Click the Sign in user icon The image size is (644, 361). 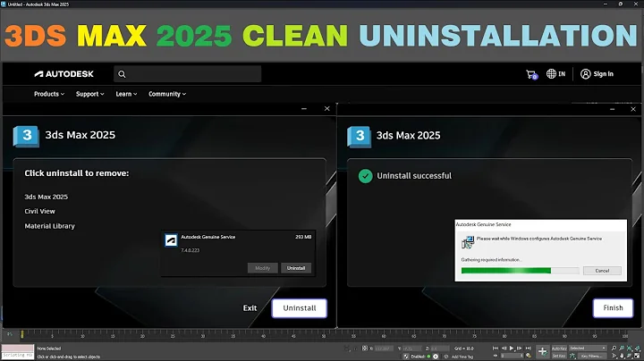(x=585, y=74)
